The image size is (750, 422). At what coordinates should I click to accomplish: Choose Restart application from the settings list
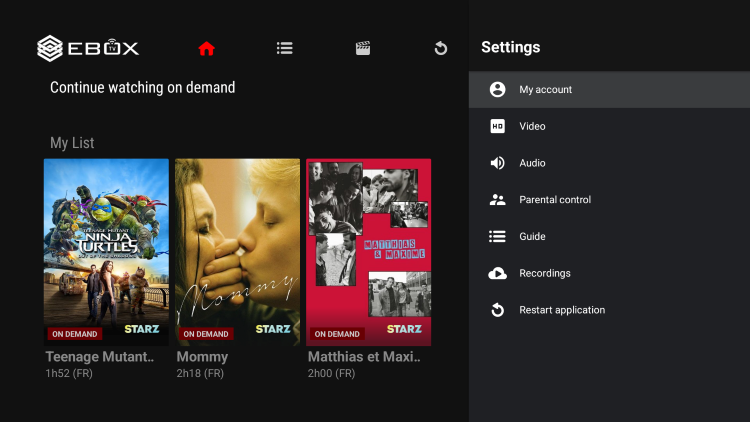coord(561,310)
